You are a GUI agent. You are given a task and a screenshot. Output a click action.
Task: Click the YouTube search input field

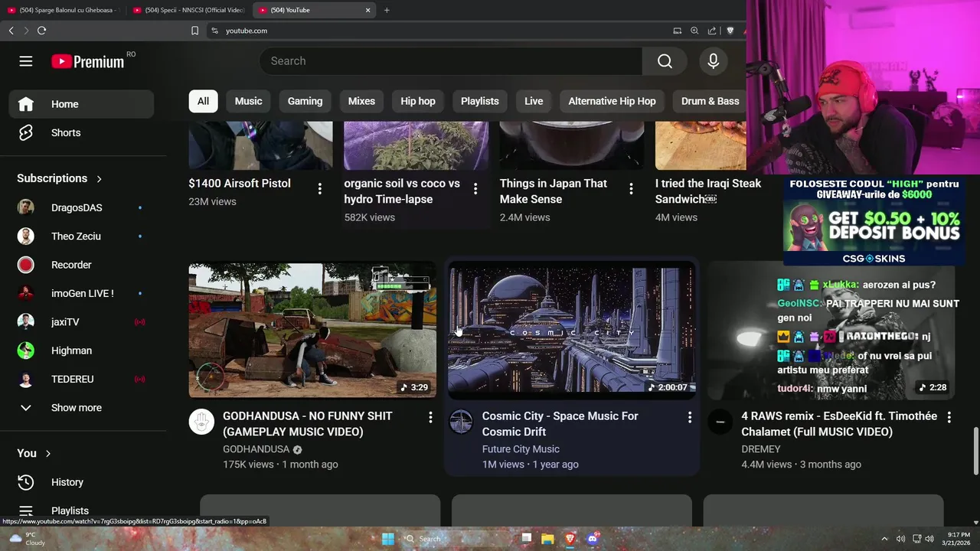coord(451,61)
